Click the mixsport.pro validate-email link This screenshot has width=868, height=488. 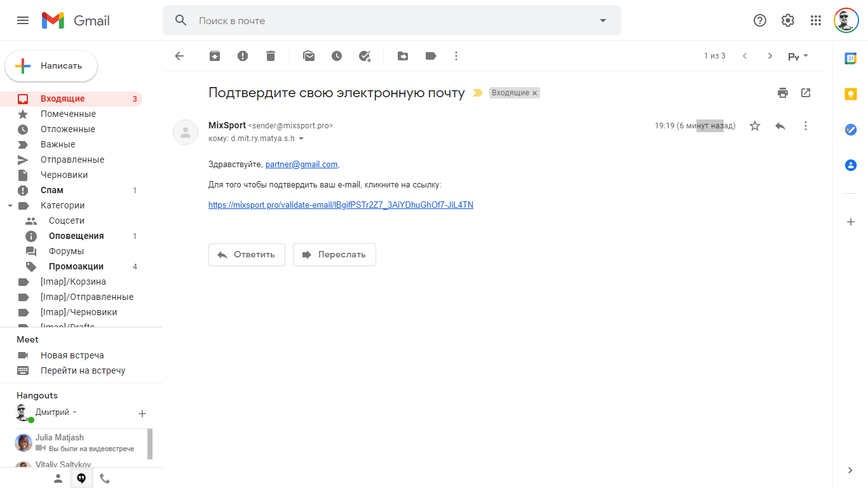[x=341, y=205]
